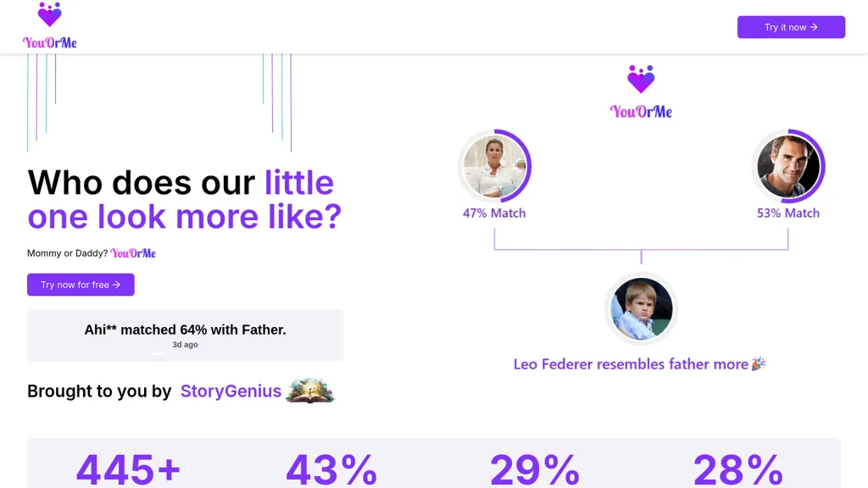
Task: Click the large YouOrMe wordmark above photos
Action: (x=641, y=112)
